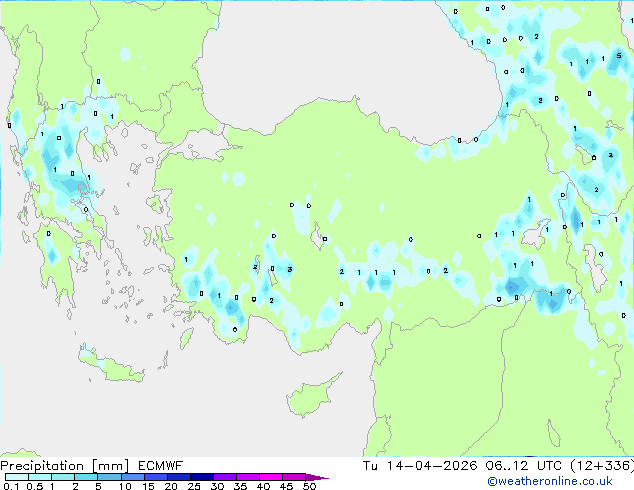Pick the legend swatch between 2 and 5
The width and height of the screenshot is (634, 490).
click(87, 477)
